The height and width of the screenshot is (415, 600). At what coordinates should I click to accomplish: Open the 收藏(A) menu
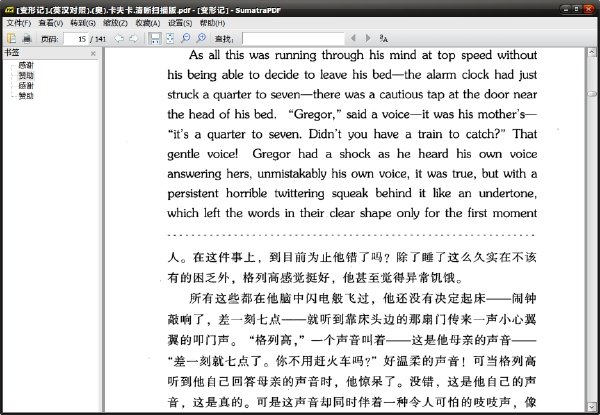click(x=148, y=23)
